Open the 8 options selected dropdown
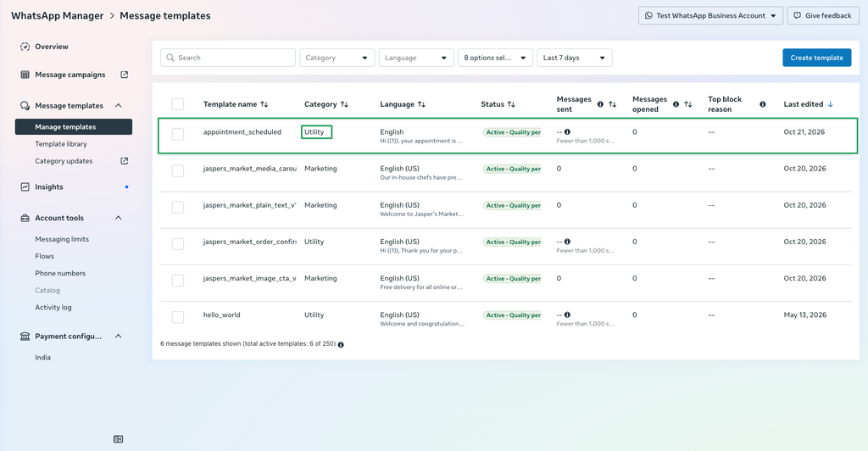The height and width of the screenshot is (451, 868). pos(495,58)
